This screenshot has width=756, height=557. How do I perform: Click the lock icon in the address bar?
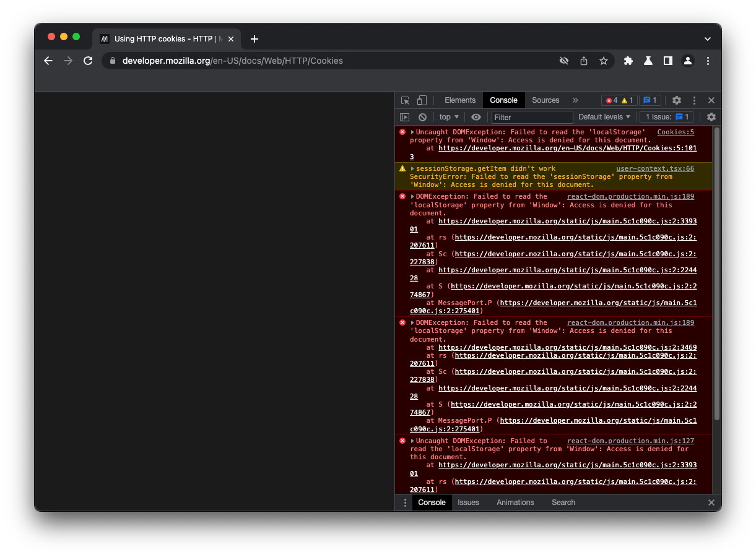[113, 61]
